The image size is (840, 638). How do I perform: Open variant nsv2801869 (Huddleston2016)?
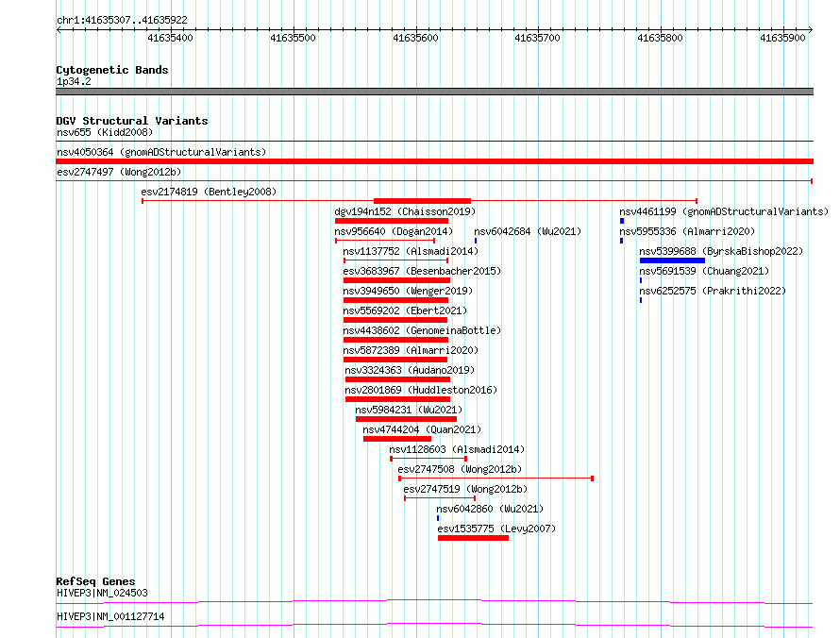[x=421, y=390]
